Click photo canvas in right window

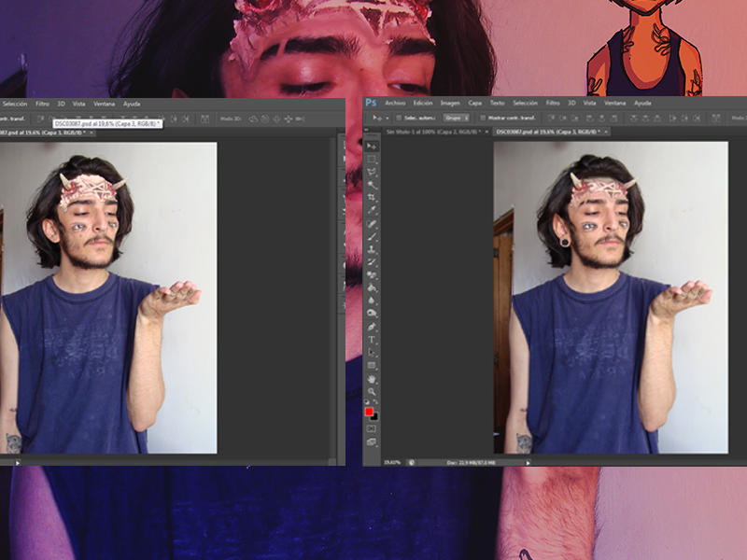pyautogui.click(x=611, y=297)
